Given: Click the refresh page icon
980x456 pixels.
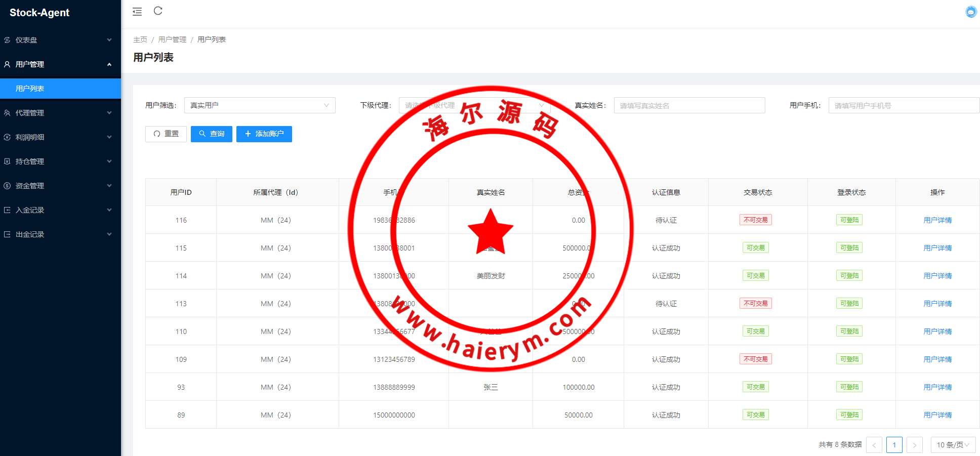Looking at the screenshot, I should click(x=158, y=11).
